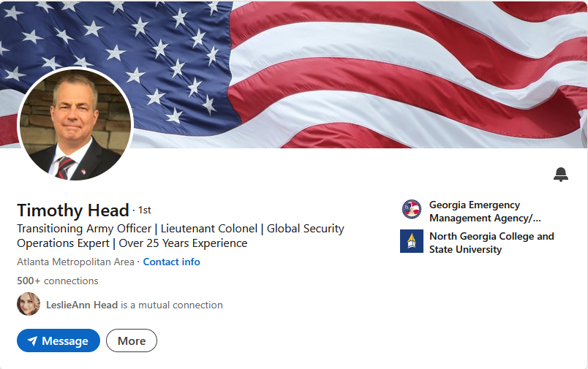Click the North Georgia College logo icon
This screenshot has height=369, width=588.
click(x=412, y=241)
